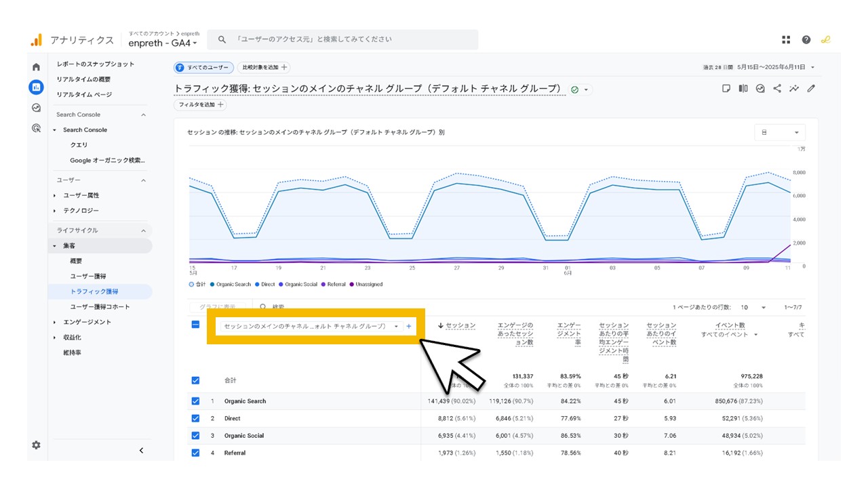This screenshot has width=868, height=488.
Task: Open the Advertising icon below Explore
Action: click(35, 127)
